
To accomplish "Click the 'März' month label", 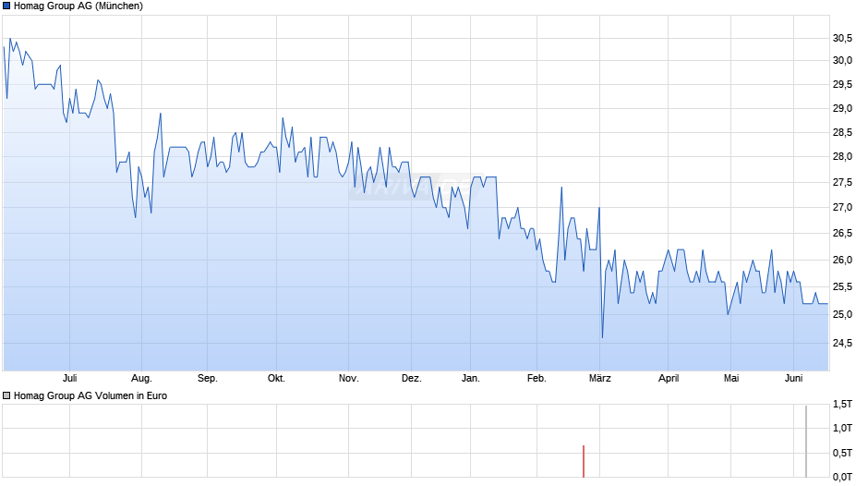I will (x=599, y=378).
